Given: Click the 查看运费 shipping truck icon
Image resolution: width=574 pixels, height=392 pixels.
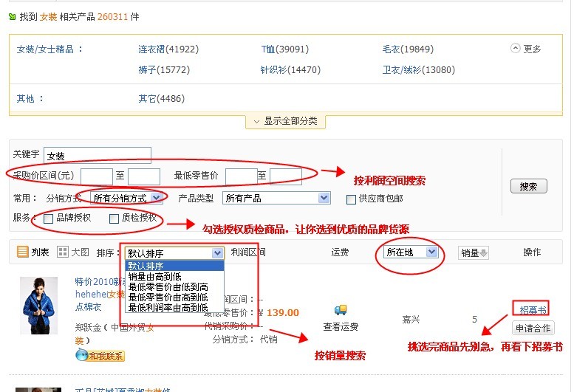Looking at the screenshot, I should 341,310.
